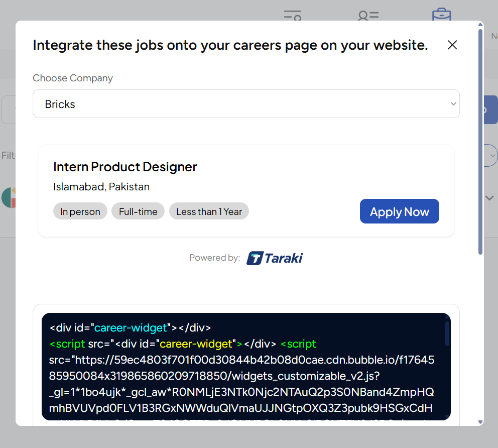Close the careers page integration dialog
The width and height of the screenshot is (498, 448).
pyautogui.click(x=452, y=45)
